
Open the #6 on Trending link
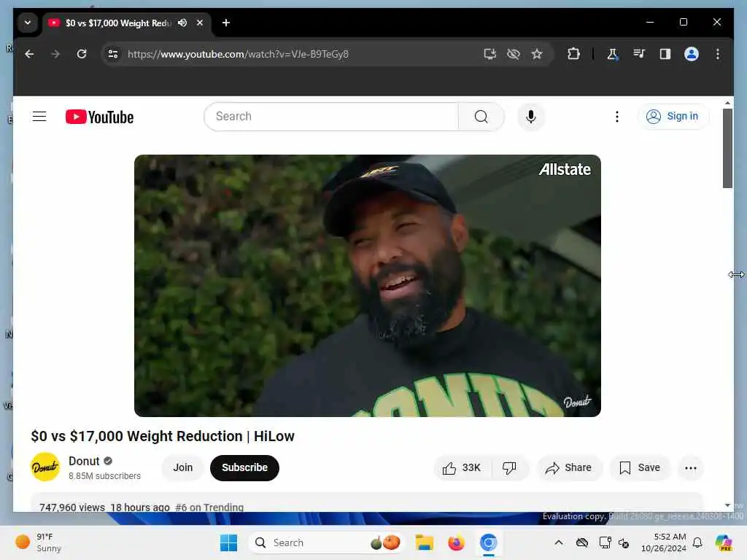point(209,507)
